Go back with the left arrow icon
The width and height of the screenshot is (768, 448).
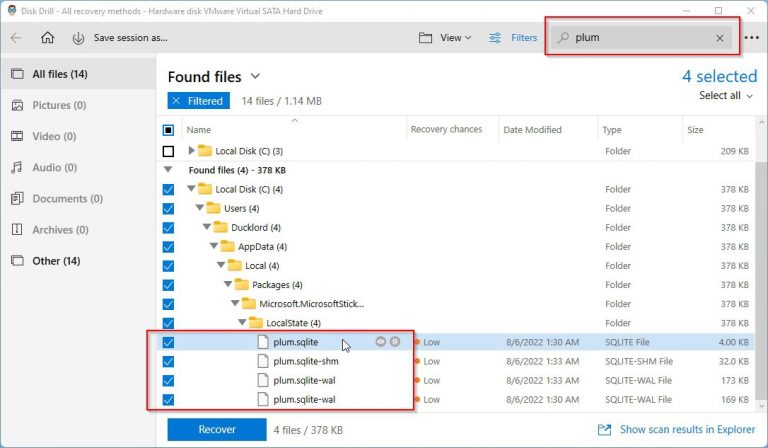coord(16,38)
